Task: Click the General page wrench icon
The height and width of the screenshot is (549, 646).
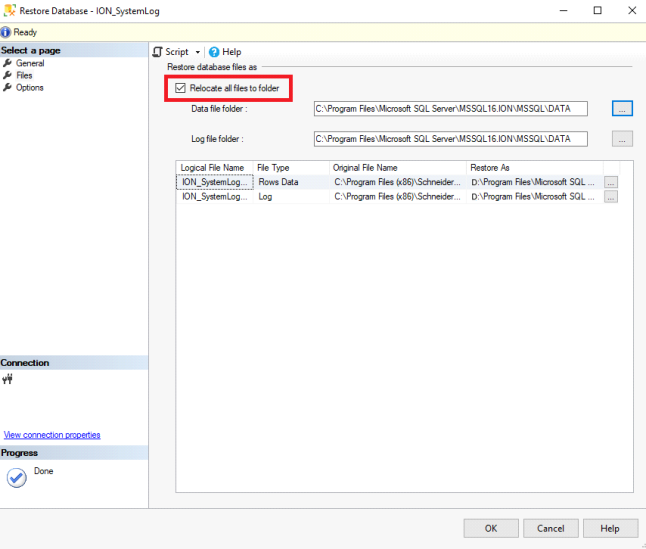Action: click(7, 63)
